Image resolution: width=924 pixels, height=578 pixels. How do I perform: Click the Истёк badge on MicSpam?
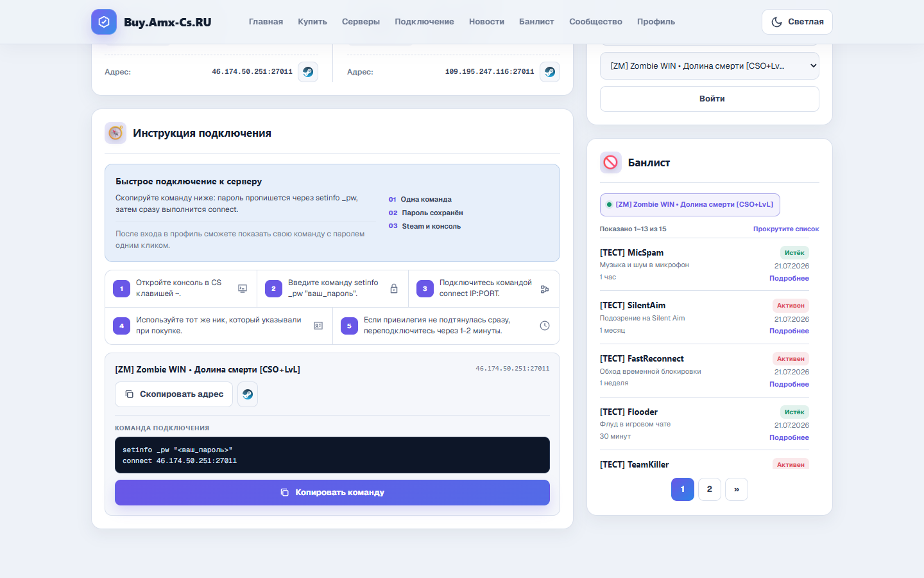[794, 253]
